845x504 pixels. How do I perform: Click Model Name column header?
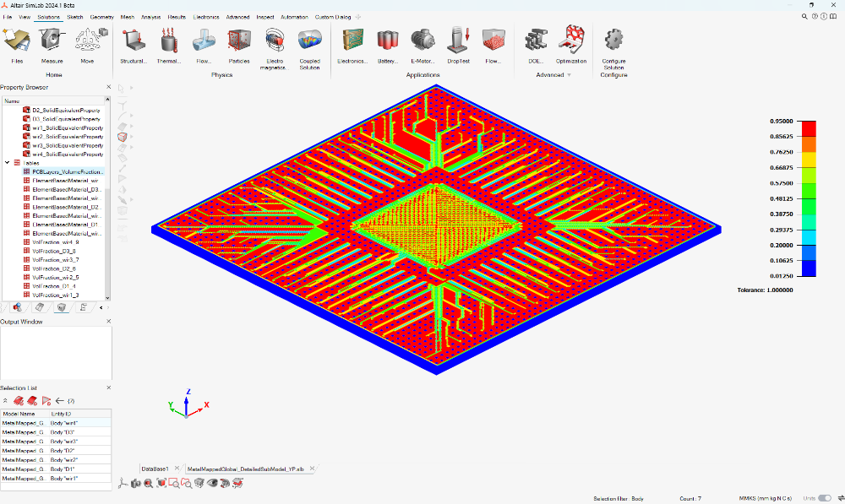(25, 414)
